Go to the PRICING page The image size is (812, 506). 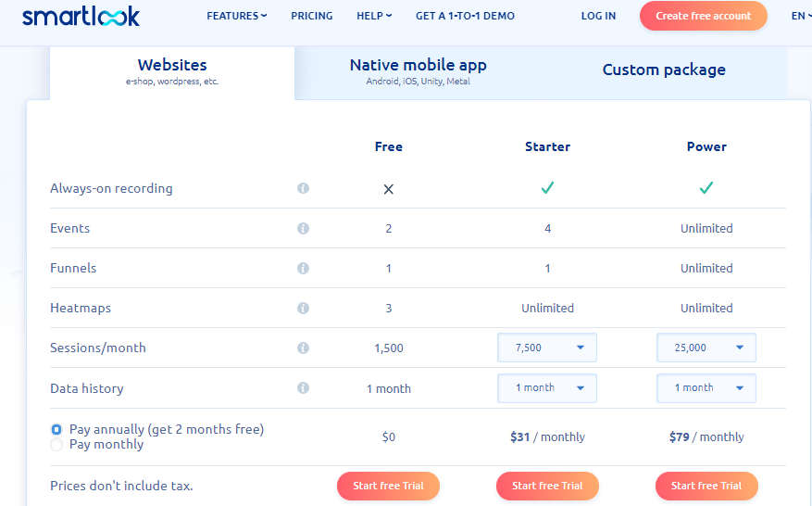point(312,16)
